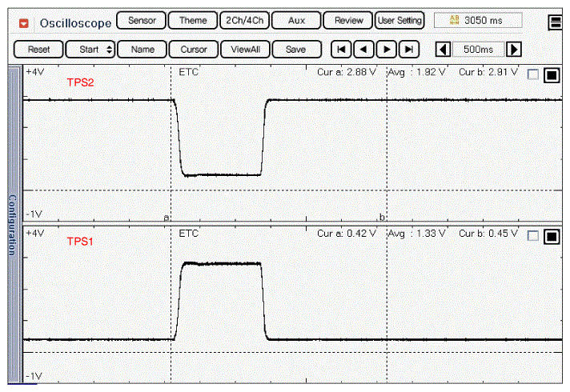
Task: Jump to the last frame of the recording
Action: pyautogui.click(x=409, y=50)
